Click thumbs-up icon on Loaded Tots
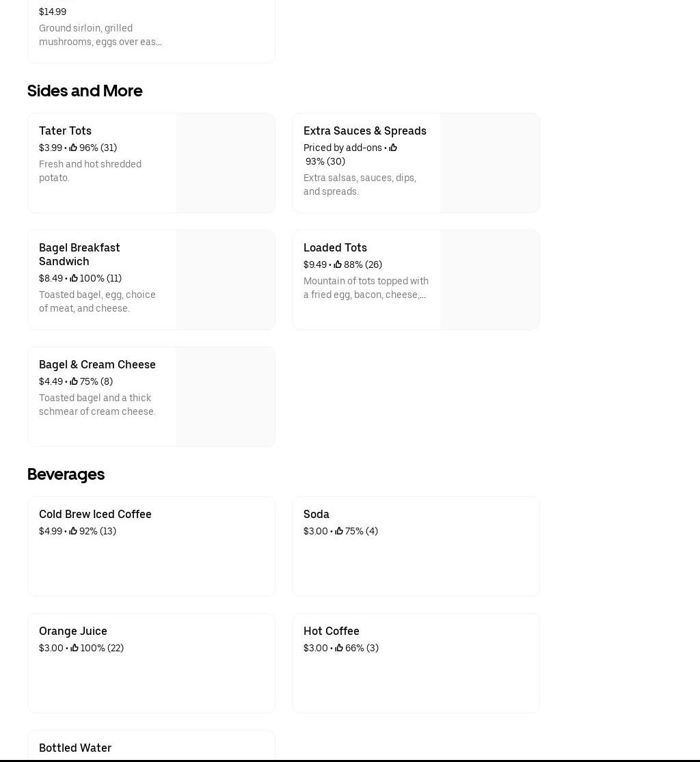This screenshot has width=700, height=762. point(338,264)
